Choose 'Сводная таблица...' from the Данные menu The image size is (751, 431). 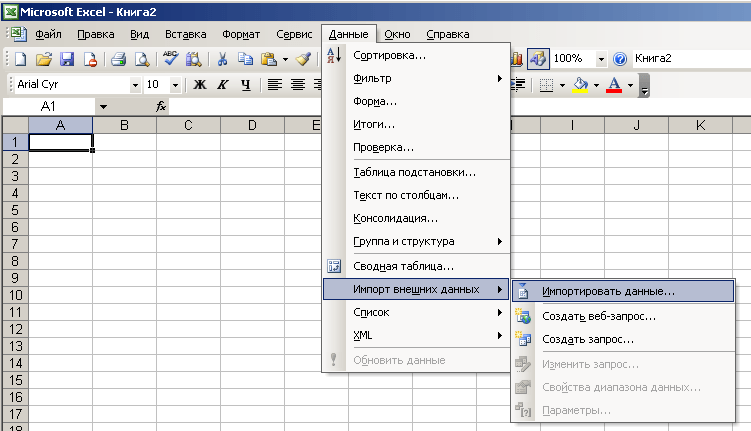click(x=403, y=266)
